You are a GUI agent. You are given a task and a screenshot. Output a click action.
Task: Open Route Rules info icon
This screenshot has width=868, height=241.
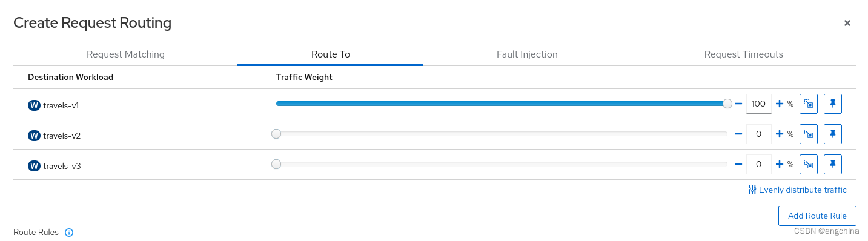[x=69, y=233]
